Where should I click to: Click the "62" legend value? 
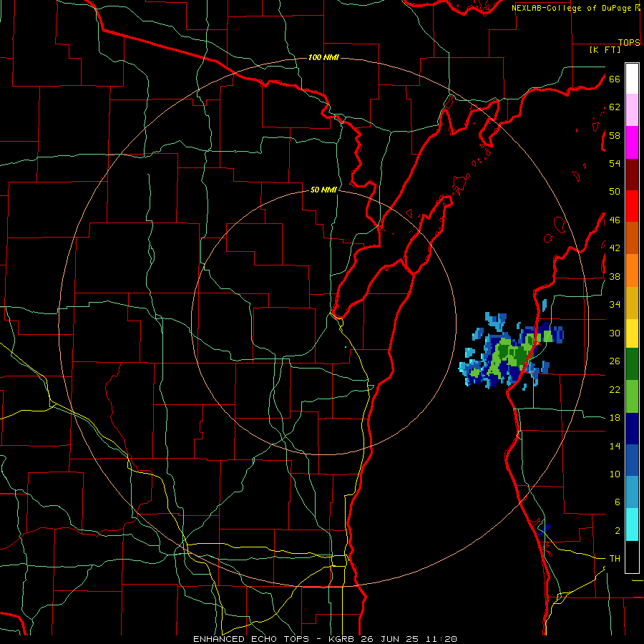[615, 107]
